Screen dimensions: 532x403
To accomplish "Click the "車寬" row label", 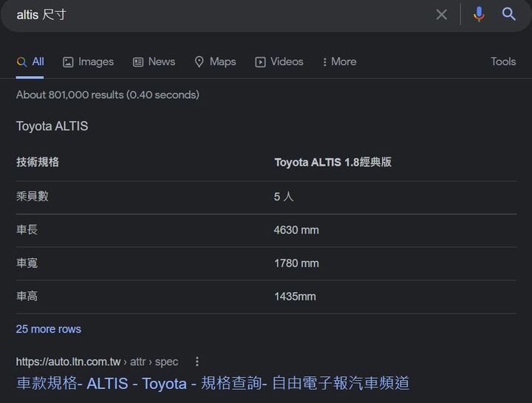I will (x=27, y=263).
